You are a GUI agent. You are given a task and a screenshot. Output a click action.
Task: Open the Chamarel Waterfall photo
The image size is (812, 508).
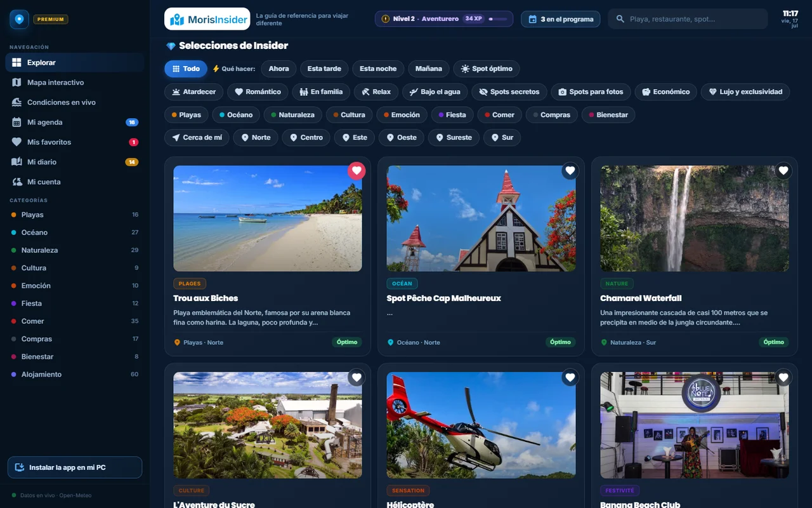695,218
